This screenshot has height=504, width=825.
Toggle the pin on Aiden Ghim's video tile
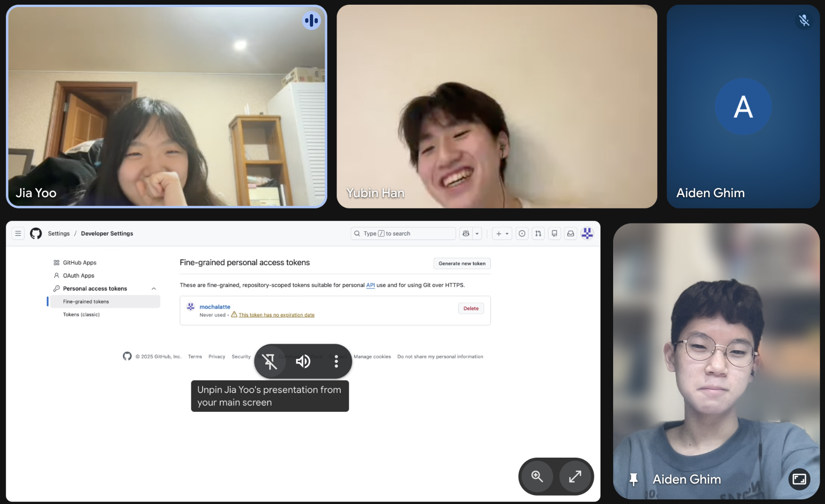click(633, 479)
